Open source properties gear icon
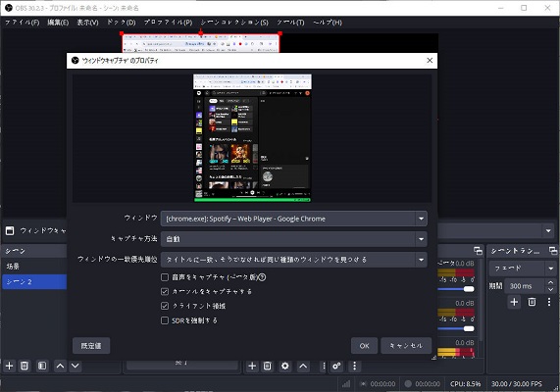560x392 pixels. coord(285,366)
